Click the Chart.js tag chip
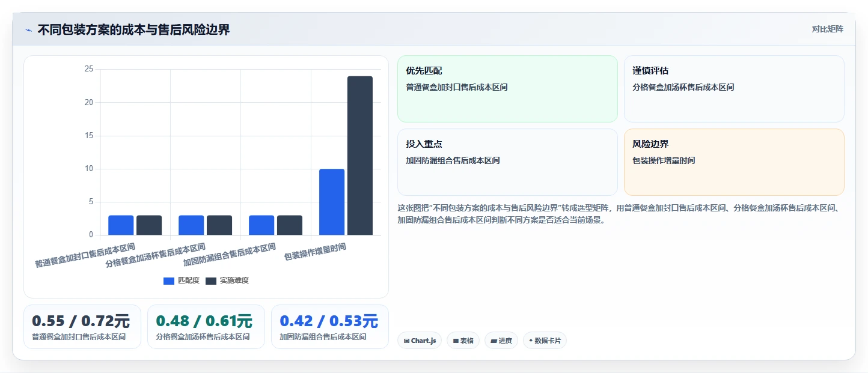Image resolution: width=868 pixels, height=373 pixels. 420,341
